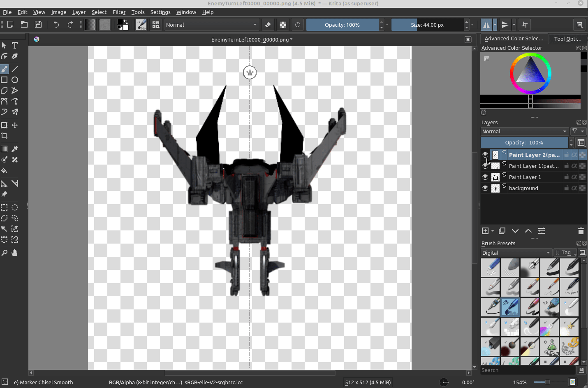The image size is (588, 388).
Task: Select the Elliptical Selection tool
Action: pos(15,207)
